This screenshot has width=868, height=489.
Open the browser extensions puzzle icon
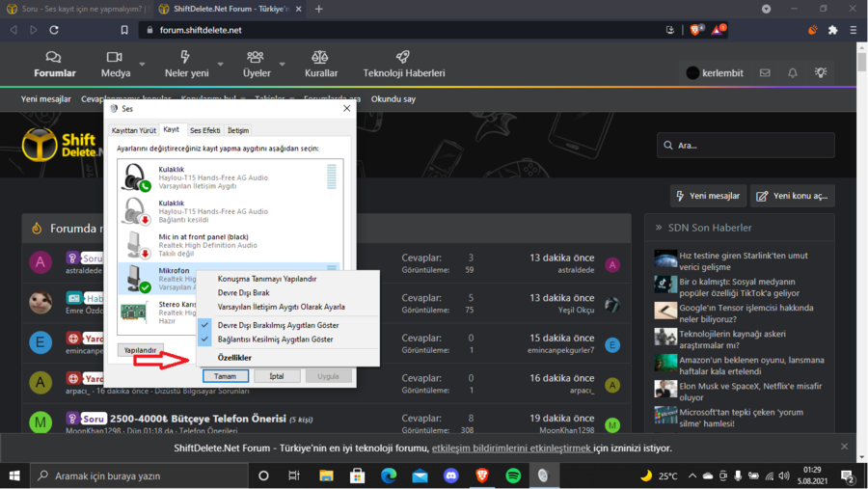click(x=833, y=30)
